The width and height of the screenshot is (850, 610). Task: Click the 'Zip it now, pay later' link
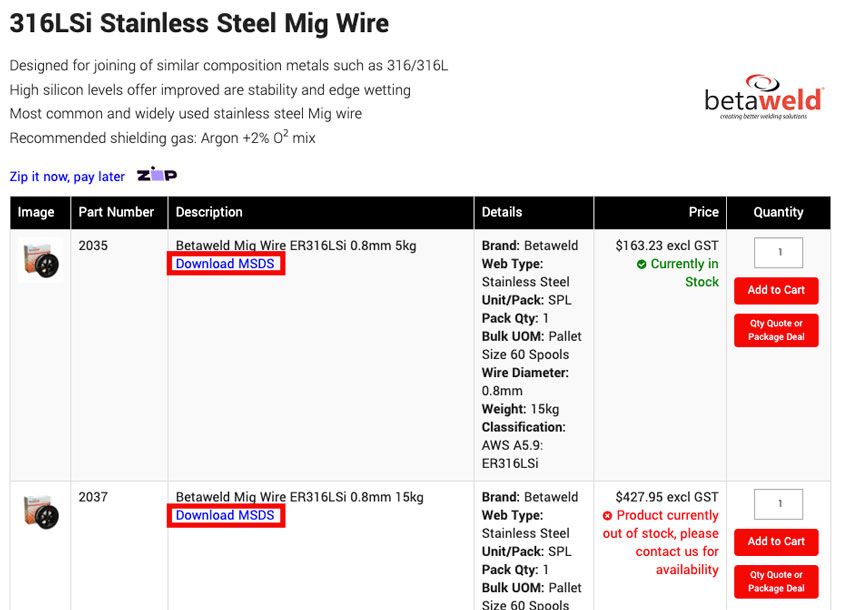coord(65,176)
